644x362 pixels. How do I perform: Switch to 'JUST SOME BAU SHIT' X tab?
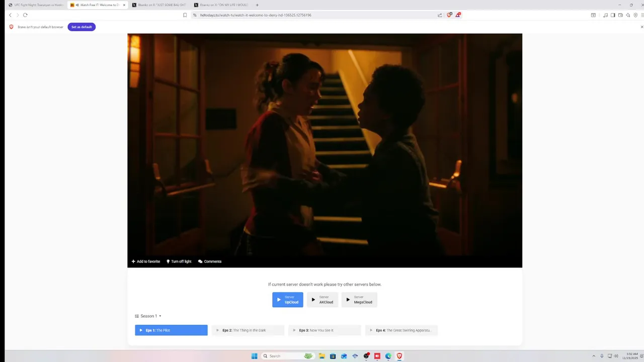158,5
